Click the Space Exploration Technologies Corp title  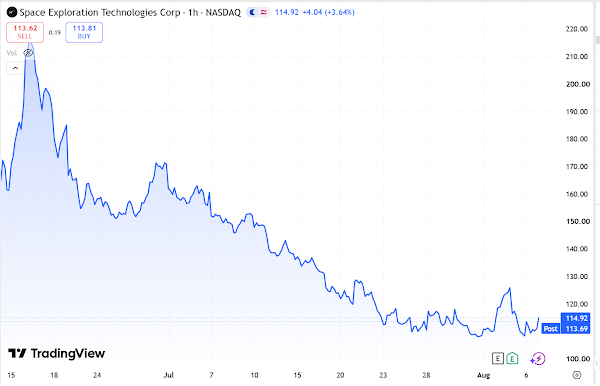click(100, 13)
